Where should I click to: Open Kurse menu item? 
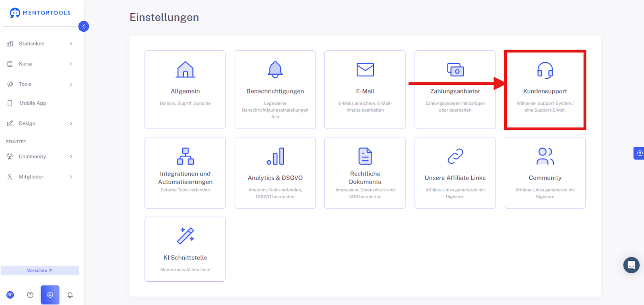[26, 64]
